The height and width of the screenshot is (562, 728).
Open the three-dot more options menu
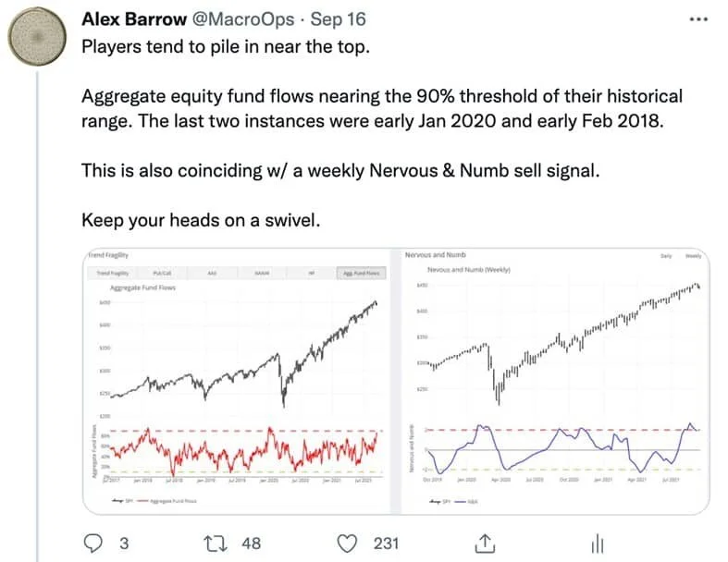[698, 19]
